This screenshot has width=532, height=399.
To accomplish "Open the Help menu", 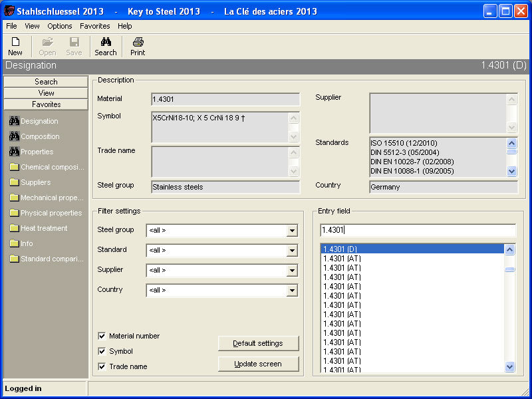I will coord(125,26).
